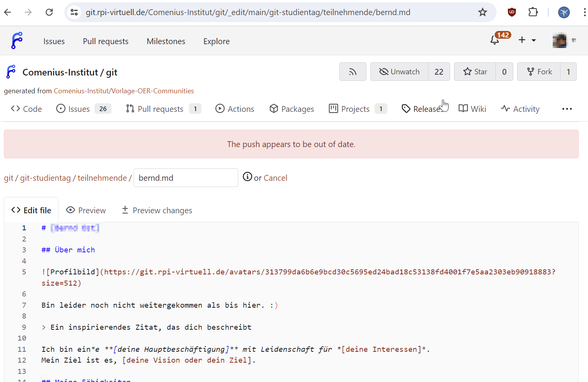Open the Comenius-Institut/Vorlage-OER-Communities template link
588x382 pixels.
[124, 91]
